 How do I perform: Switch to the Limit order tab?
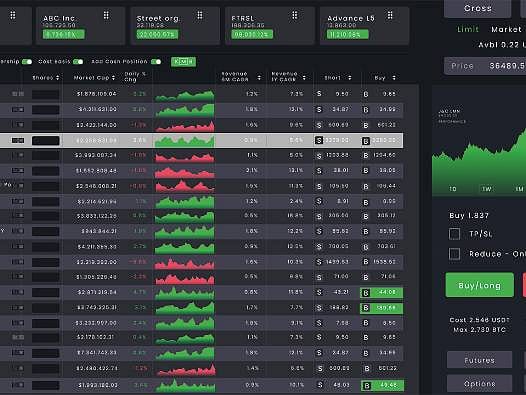(468, 30)
